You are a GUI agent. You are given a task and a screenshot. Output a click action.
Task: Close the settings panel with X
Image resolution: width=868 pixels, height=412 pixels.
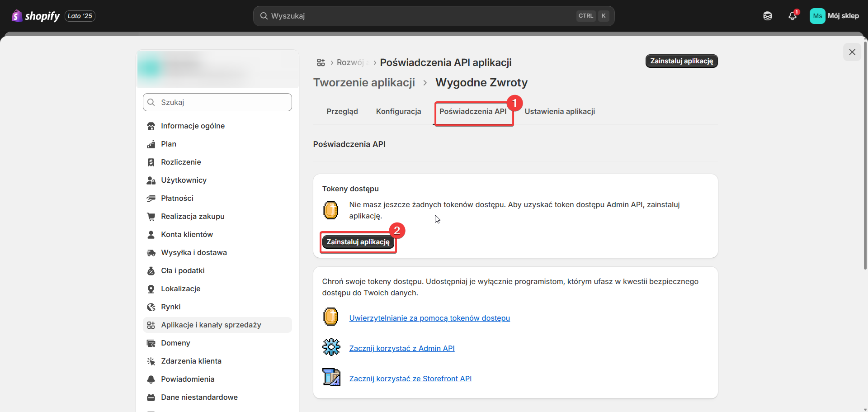coord(852,52)
